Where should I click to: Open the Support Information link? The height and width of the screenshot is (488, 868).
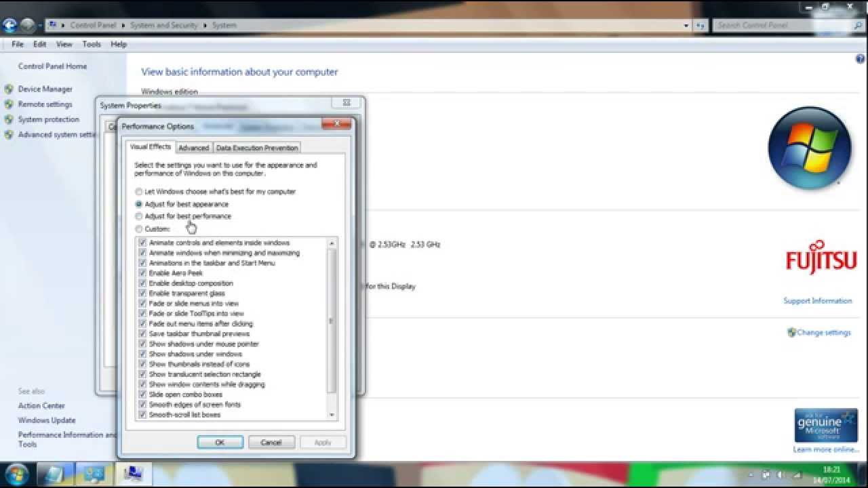pyautogui.click(x=817, y=301)
